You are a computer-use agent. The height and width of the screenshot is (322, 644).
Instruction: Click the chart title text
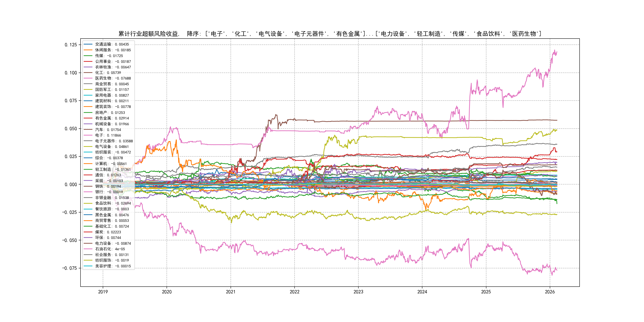click(330, 34)
